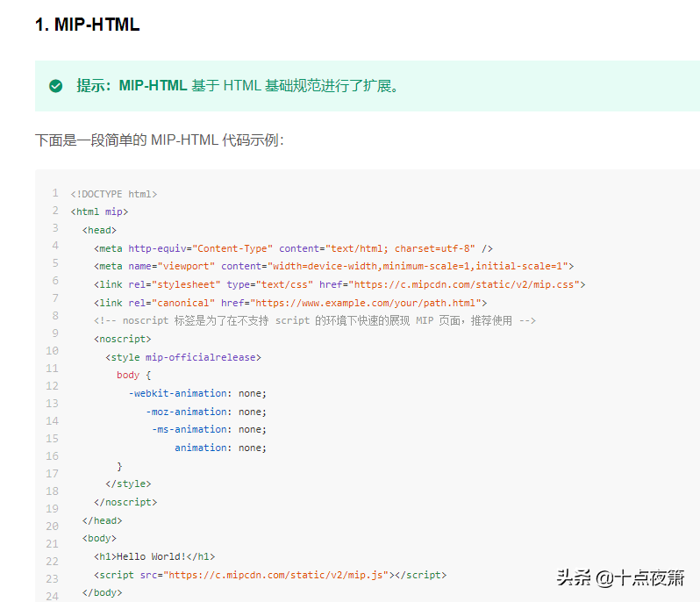Screen dimensions: 700x602
Task: Click the '-moz-animation: none;' line
Action: click(x=206, y=412)
